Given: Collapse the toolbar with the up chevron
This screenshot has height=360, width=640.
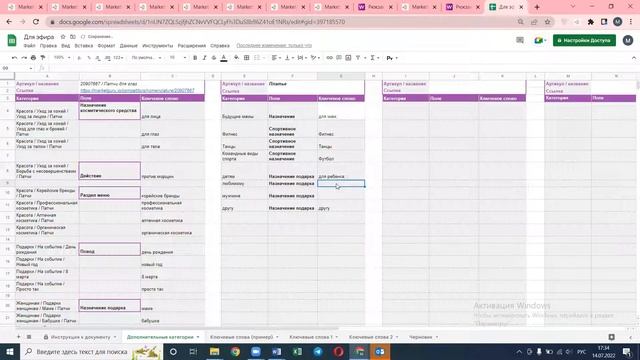Looking at the screenshot, I should click(x=633, y=58).
